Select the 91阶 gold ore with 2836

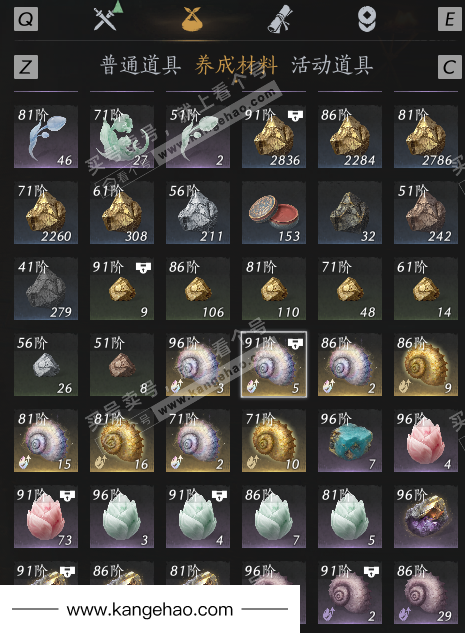[274, 137]
